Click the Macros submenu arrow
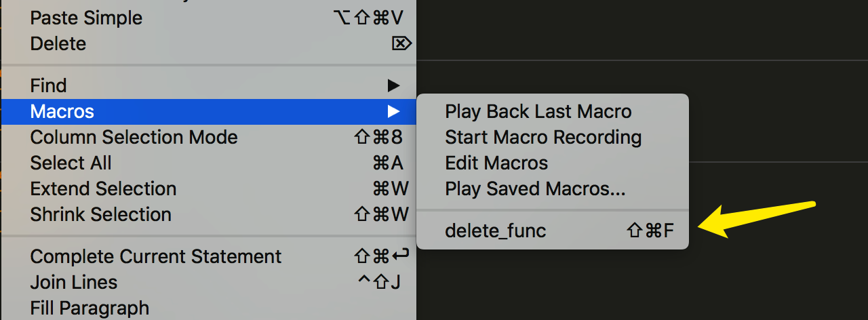This screenshot has height=320, width=868. click(393, 112)
